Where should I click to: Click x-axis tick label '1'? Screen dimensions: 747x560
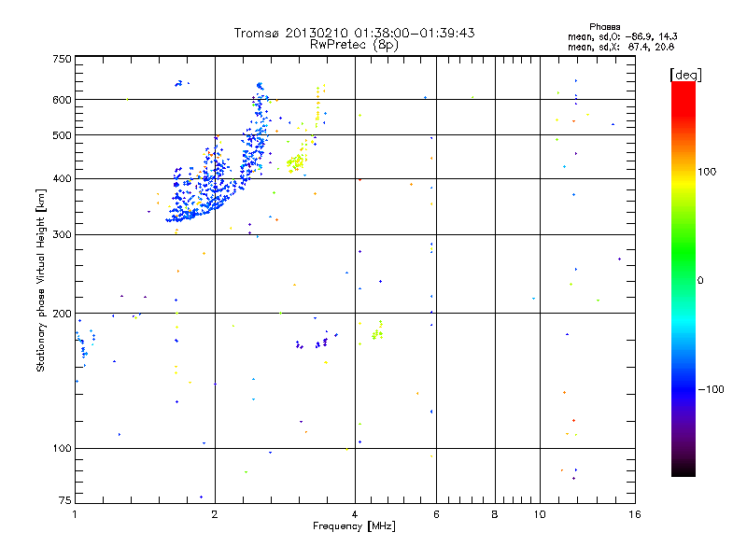(75, 514)
